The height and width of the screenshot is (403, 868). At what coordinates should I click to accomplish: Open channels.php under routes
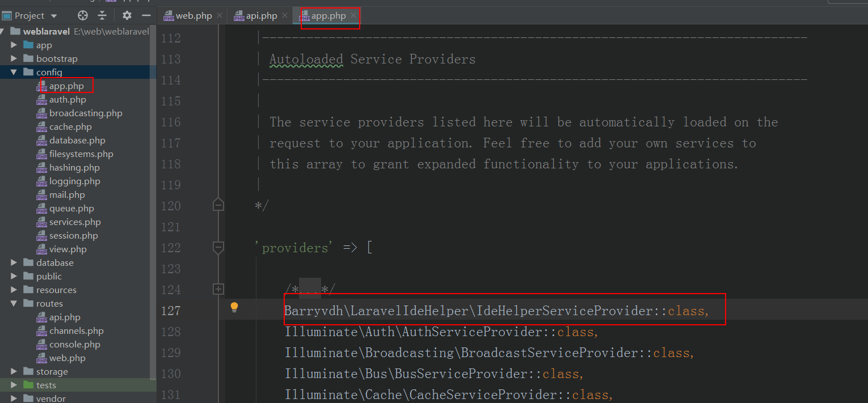pos(76,331)
